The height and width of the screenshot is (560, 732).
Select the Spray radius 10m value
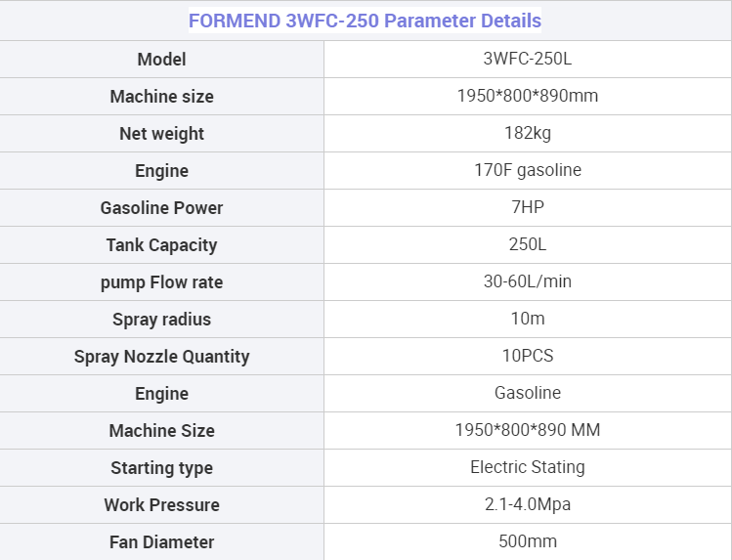[x=528, y=319]
